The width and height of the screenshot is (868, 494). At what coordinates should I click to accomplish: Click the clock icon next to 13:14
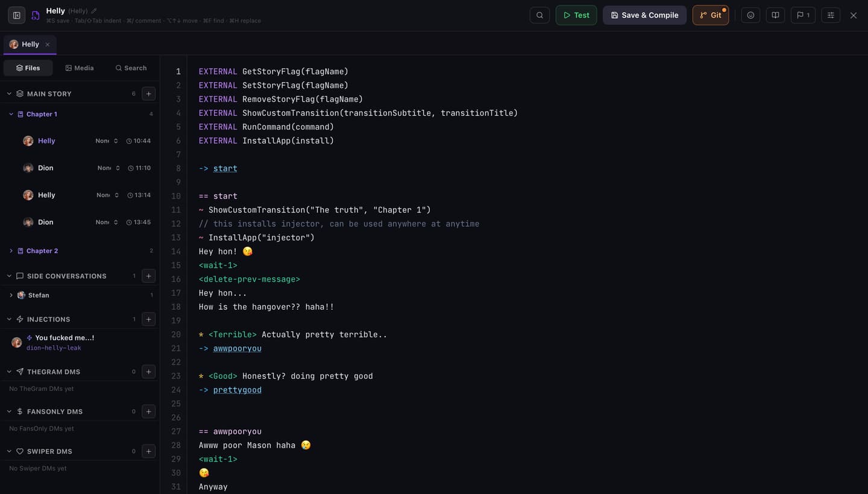[x=129, y=195]
